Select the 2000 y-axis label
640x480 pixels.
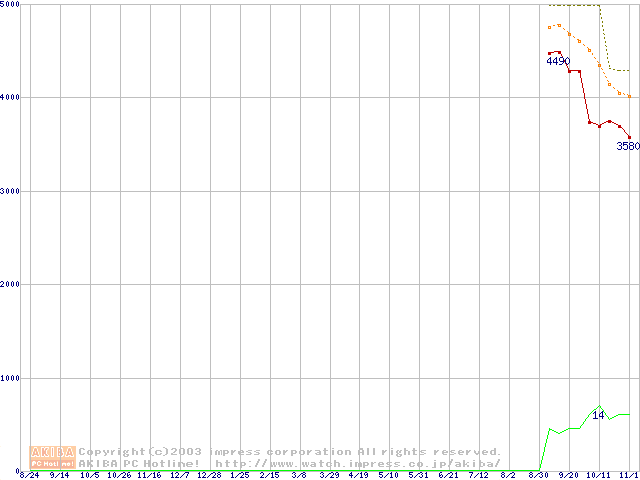tap(12, 284)
